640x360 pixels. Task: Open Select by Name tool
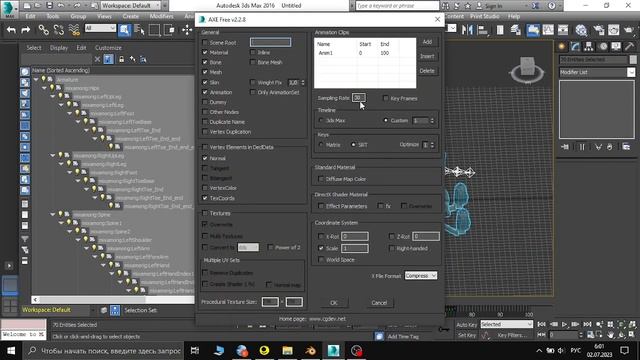click(139, 30)
